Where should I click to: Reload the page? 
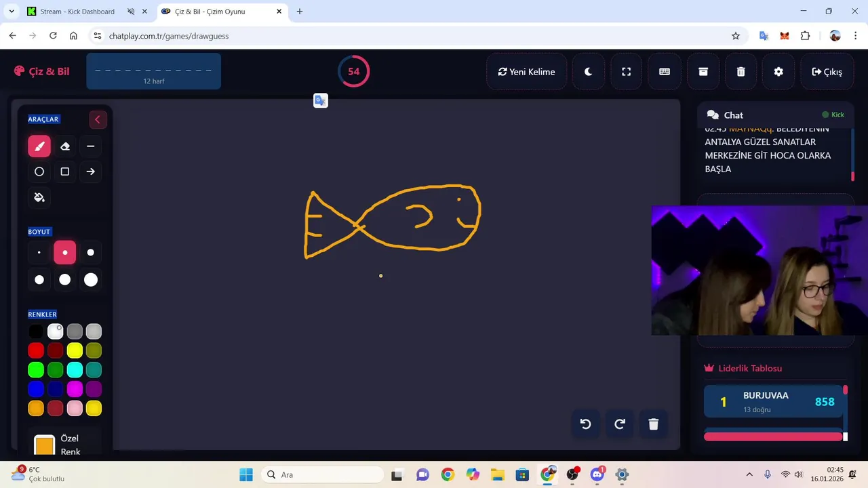coord(53,36)
